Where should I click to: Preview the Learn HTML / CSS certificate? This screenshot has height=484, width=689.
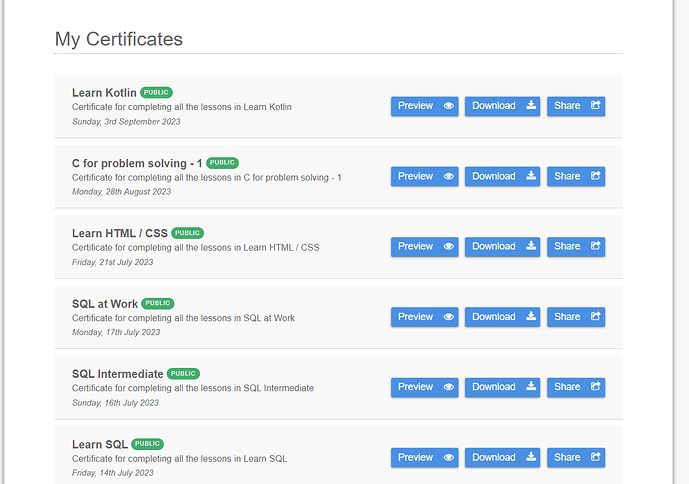(424, 247)
